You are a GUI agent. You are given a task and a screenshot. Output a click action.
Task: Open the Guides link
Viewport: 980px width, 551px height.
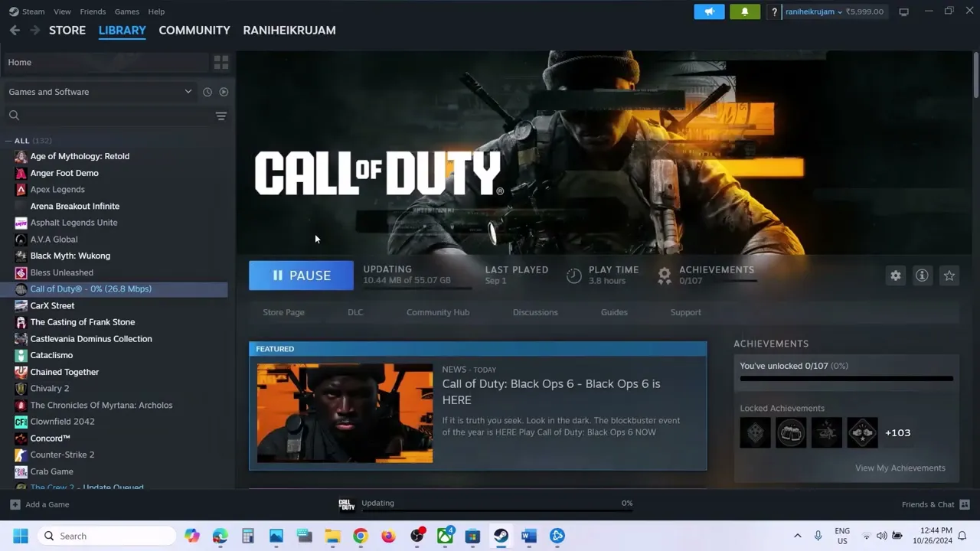614,312
